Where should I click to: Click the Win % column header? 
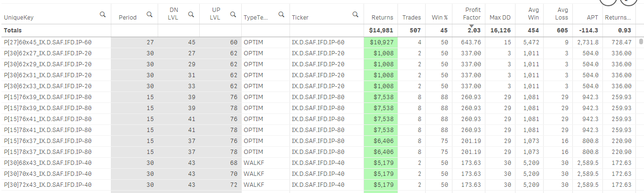point(440,18)
